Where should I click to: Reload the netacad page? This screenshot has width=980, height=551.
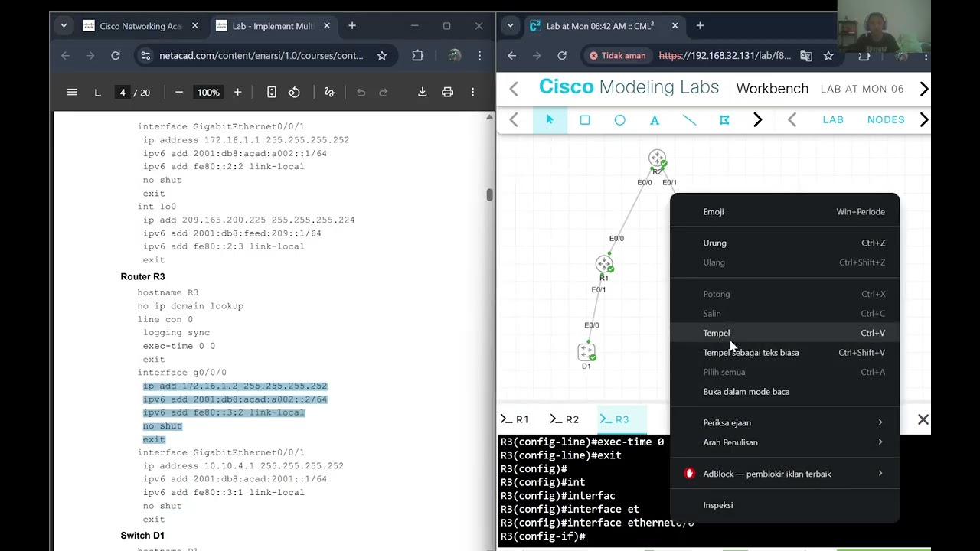116,55
